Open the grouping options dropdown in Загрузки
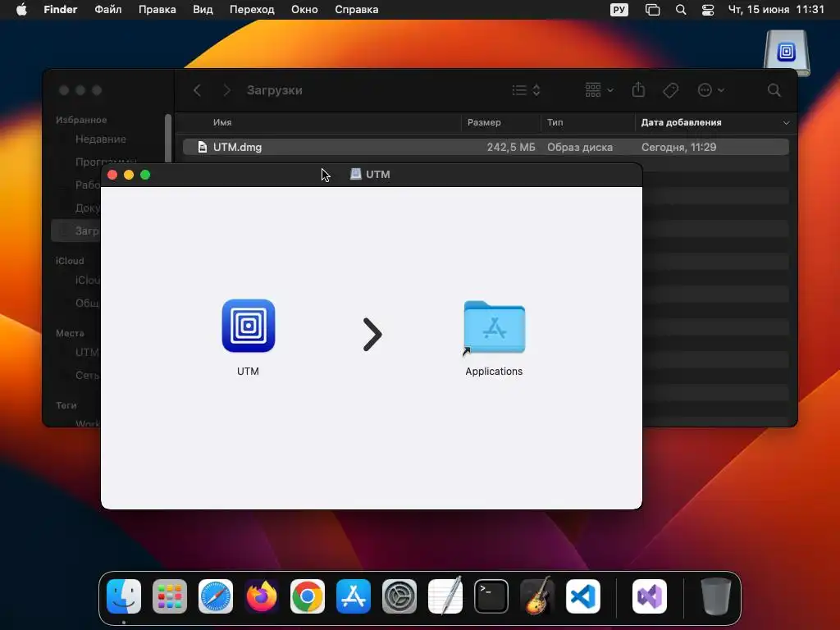This screenshot has width=840, height=630. click(x=599, y=90)
